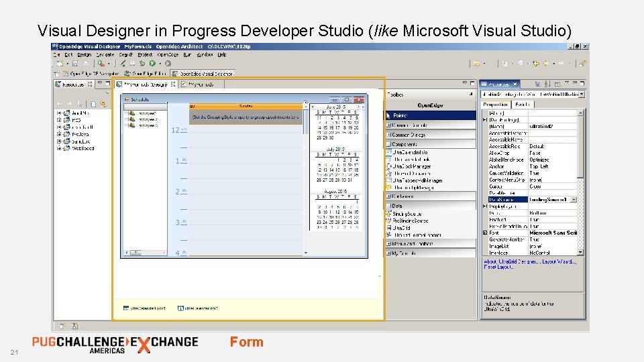The image size is (644, 362).
Task: Click the ultraCalendarInfo1 tray component
Action: [x=198, y=308]
